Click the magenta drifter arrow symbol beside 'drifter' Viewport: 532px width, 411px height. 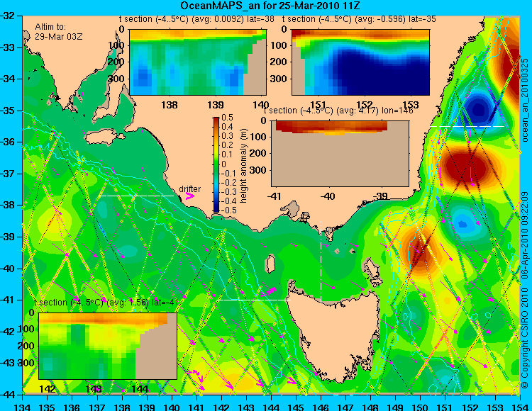(189, 196)
